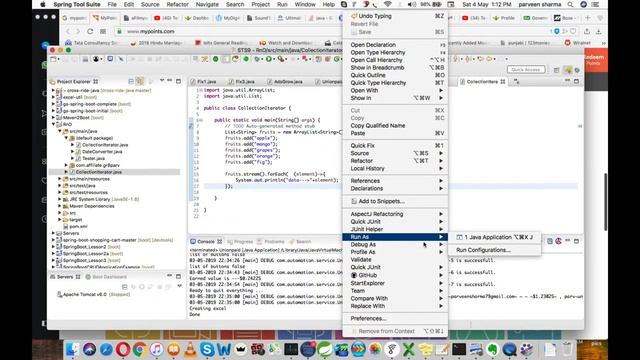Open Wi-Fi status menu
Viewport: 640px width, 360px height.
coord(387,4)
